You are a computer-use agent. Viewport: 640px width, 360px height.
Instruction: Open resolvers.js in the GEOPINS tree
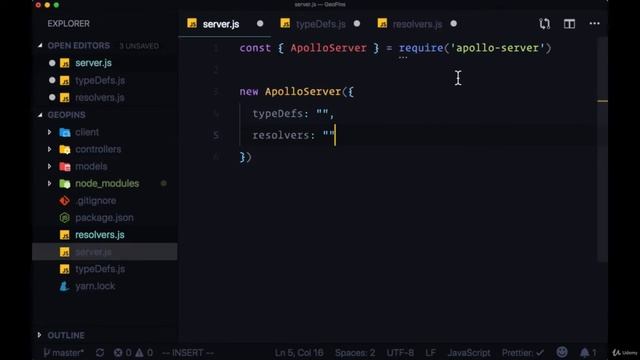click(x=100, y=235)
